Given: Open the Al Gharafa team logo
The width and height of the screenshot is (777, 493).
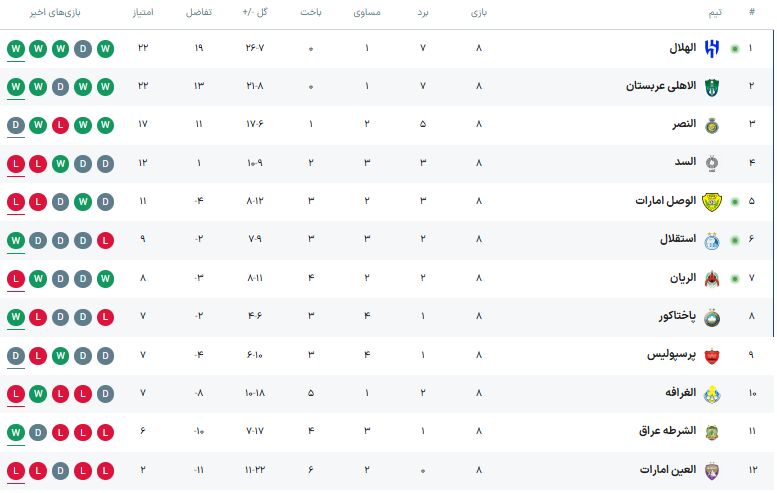Looking at the screenshot, I should 712,392.
